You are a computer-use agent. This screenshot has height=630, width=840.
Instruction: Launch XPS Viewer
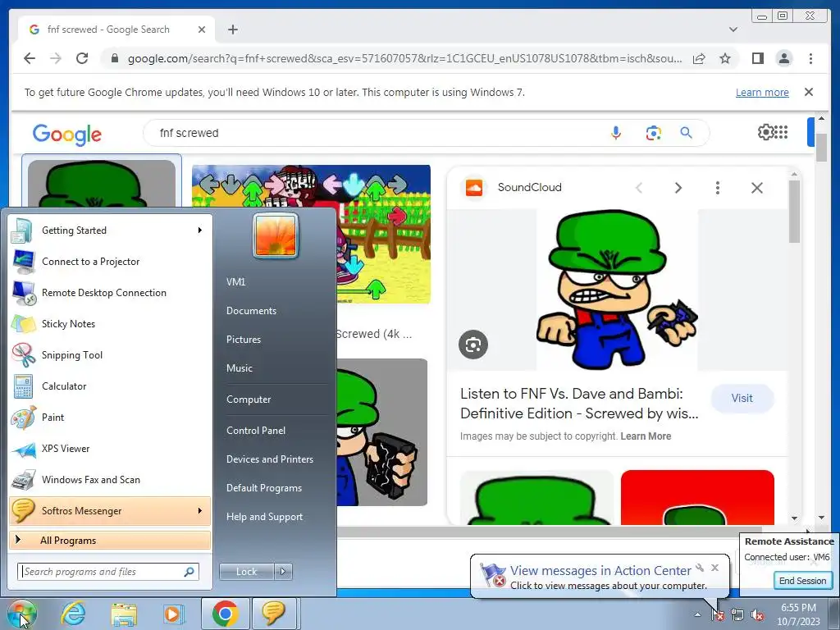click(110, 449)
